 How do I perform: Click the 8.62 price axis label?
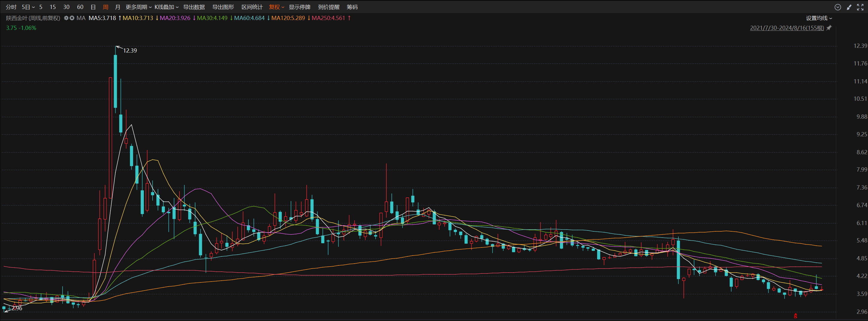(862, 152)
